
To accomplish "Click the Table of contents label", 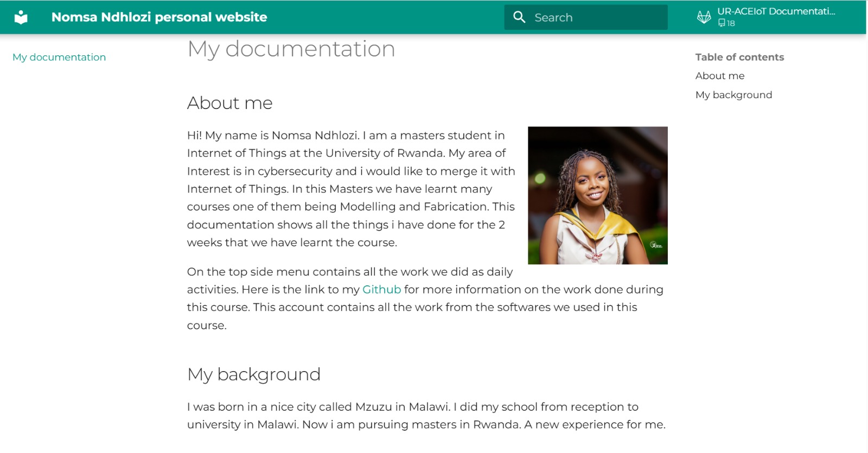I will [739, 57].
